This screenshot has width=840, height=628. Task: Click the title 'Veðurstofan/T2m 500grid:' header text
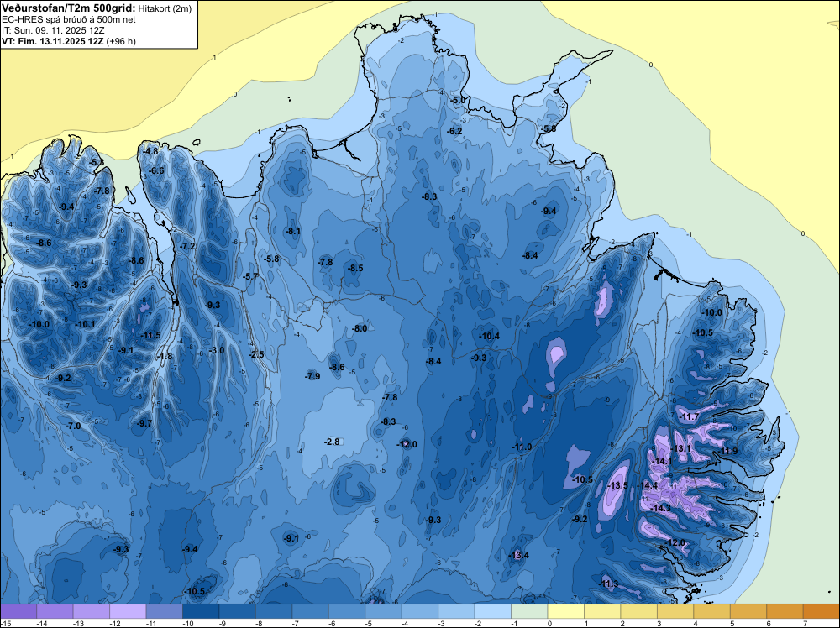tap(69, 8)
